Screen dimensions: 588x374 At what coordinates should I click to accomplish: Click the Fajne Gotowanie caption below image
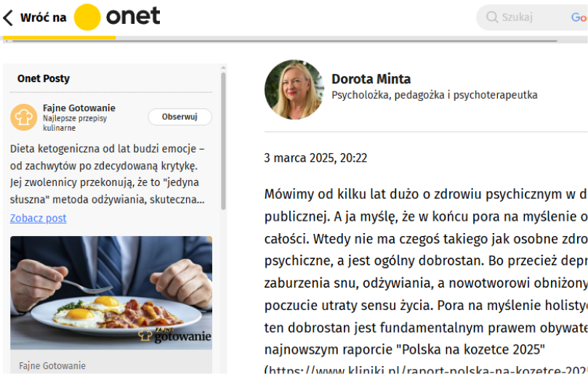(52, 366)
